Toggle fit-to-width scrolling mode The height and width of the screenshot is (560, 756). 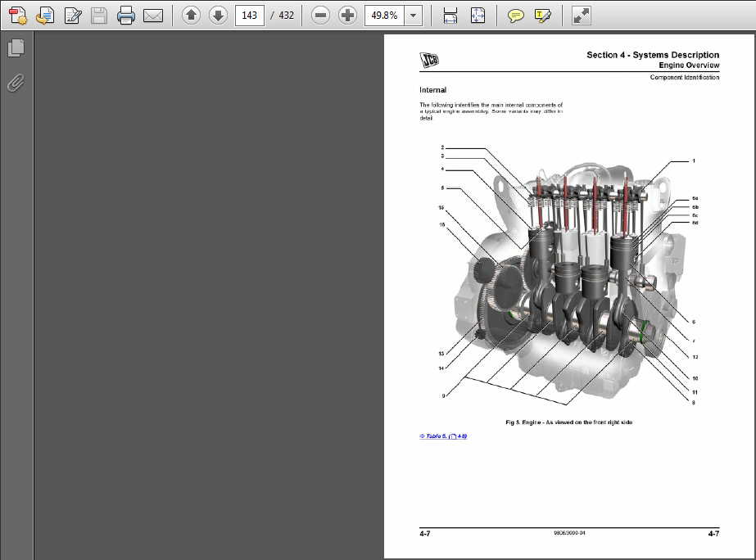[450, 15]
